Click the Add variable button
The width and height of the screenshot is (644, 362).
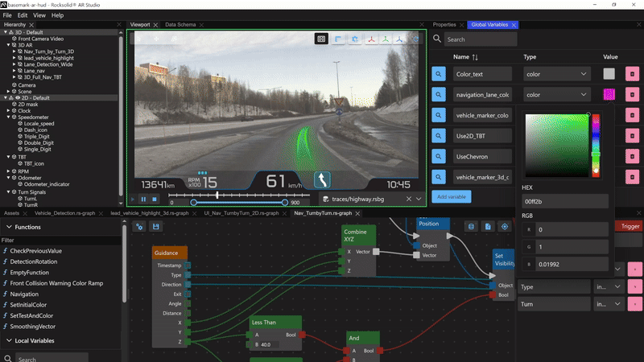451,196
